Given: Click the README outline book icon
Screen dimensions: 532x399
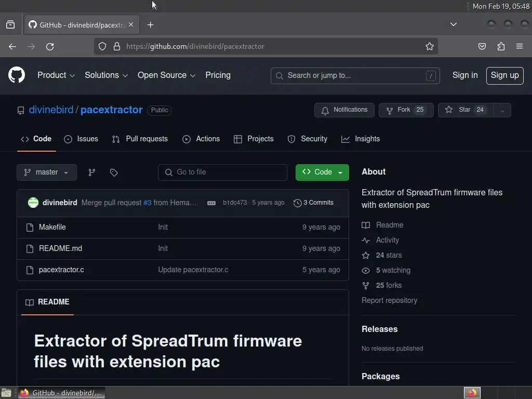Looking at the screenshot, I should (30, 302).
